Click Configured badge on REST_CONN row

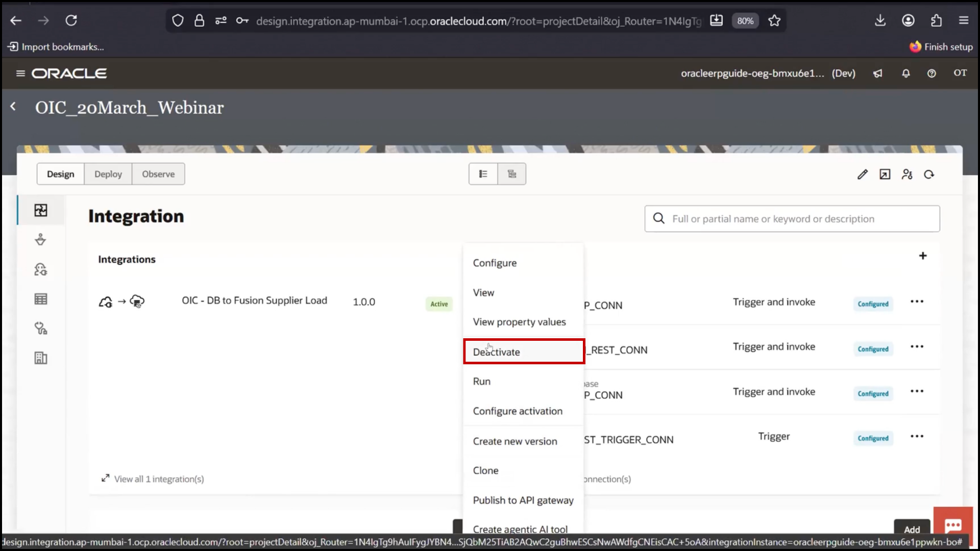(873, 349)
